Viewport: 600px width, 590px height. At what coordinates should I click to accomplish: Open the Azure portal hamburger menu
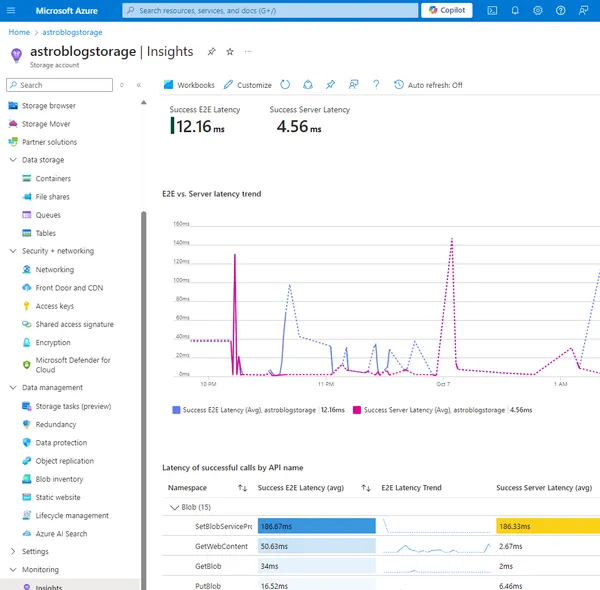tap(11, 10)
